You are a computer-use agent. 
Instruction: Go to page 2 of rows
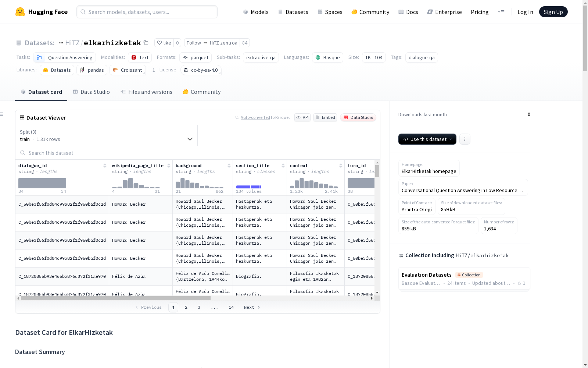pyautogui.click(x=186, y=307)
